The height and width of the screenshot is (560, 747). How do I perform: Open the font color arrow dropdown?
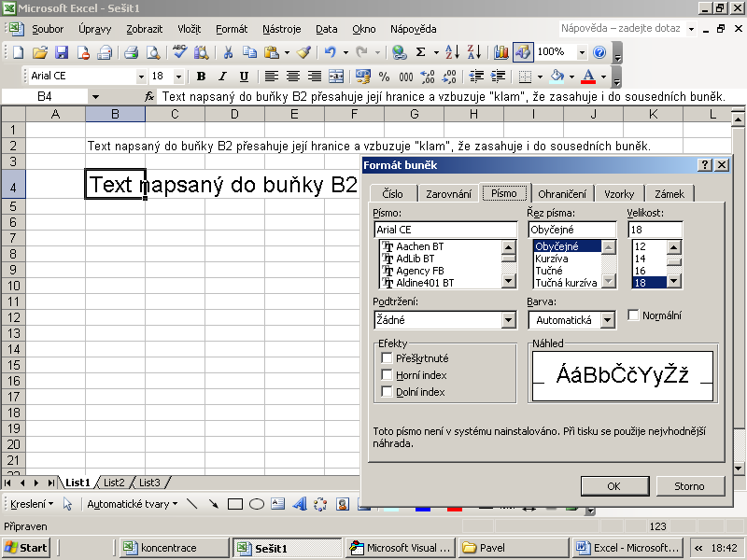(x=603, y=77)
